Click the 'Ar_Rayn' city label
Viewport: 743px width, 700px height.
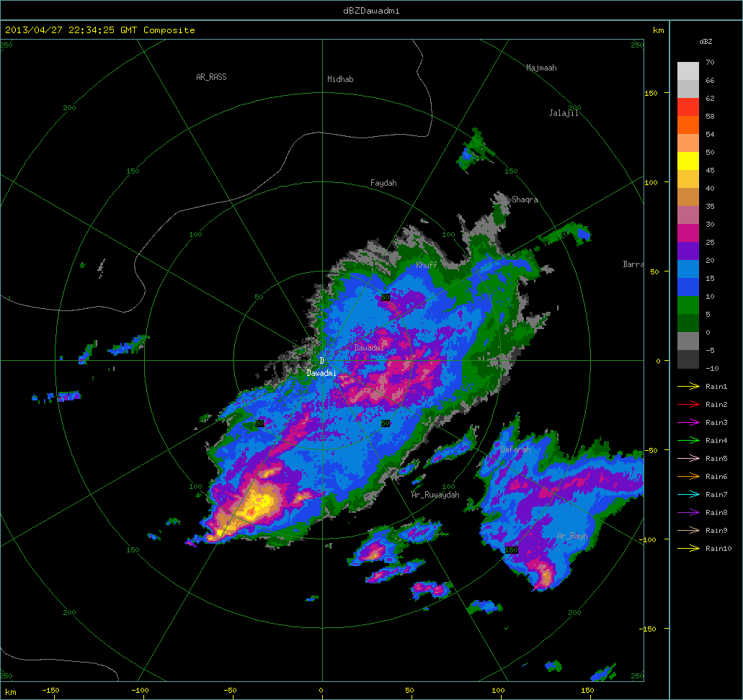tap(572, 536)
